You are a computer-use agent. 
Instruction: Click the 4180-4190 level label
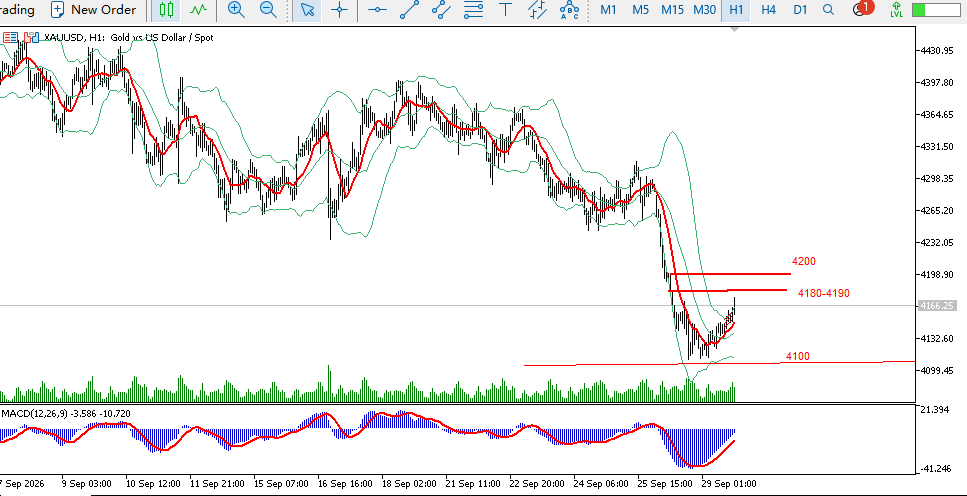point(824,293)
